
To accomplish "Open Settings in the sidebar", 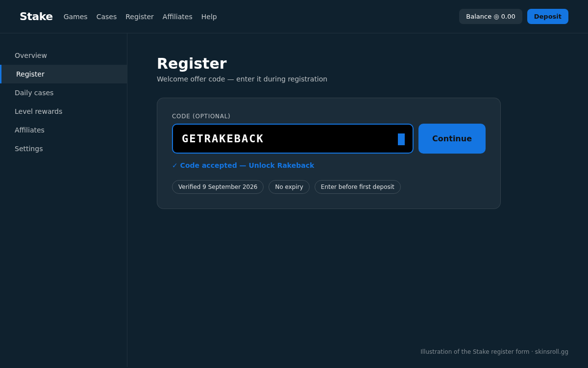I will click(x=64, y=149).
